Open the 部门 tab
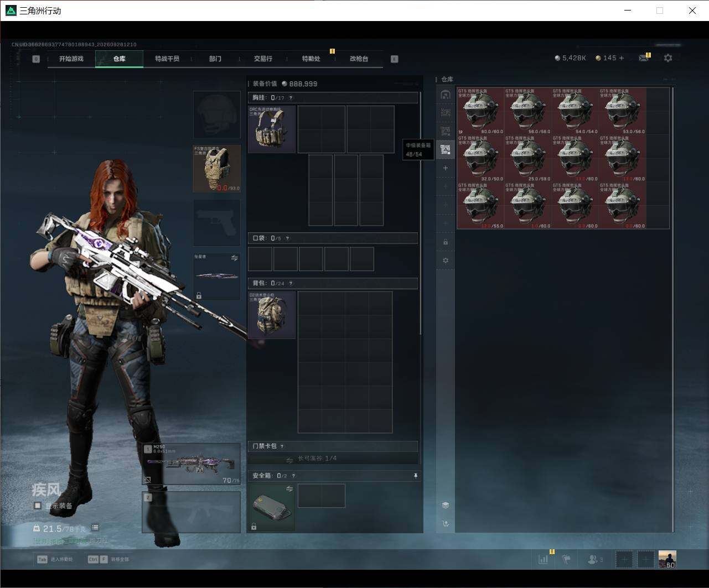This screenshot has width=709, height=588. [215, 59]
